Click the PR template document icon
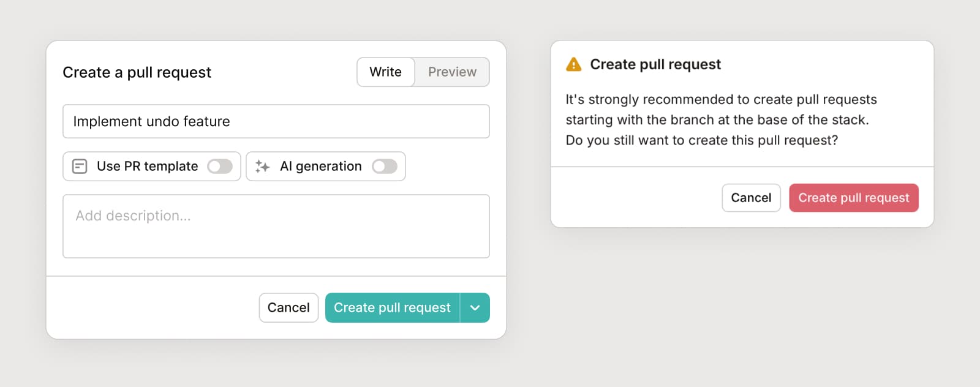Viewport: 980px width, 387px height. 80,167
